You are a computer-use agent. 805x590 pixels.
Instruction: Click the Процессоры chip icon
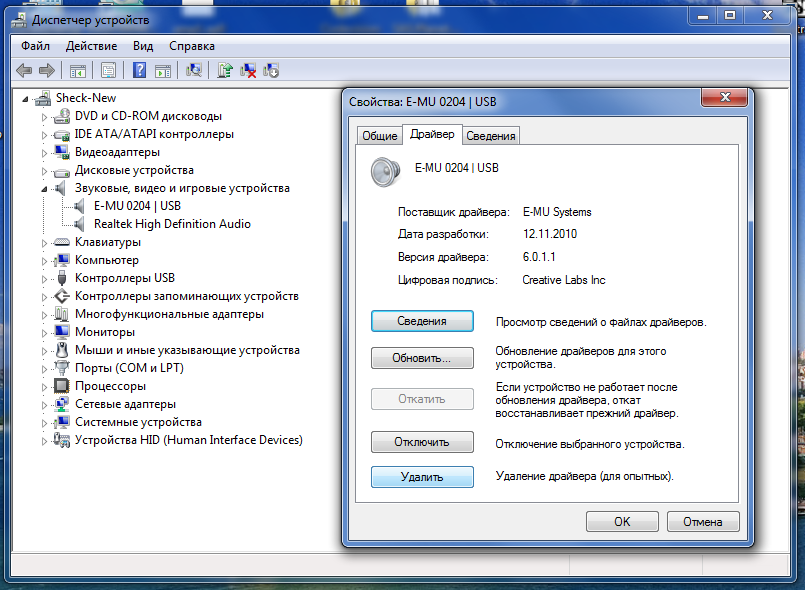[x=62, y=386]
